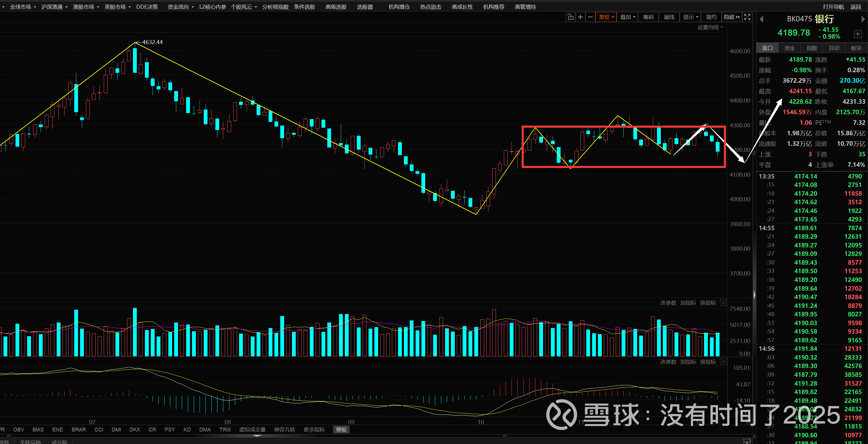Toggle 简约 simple display mode
This screenshot has width=868, height=444.
[711, 17]
